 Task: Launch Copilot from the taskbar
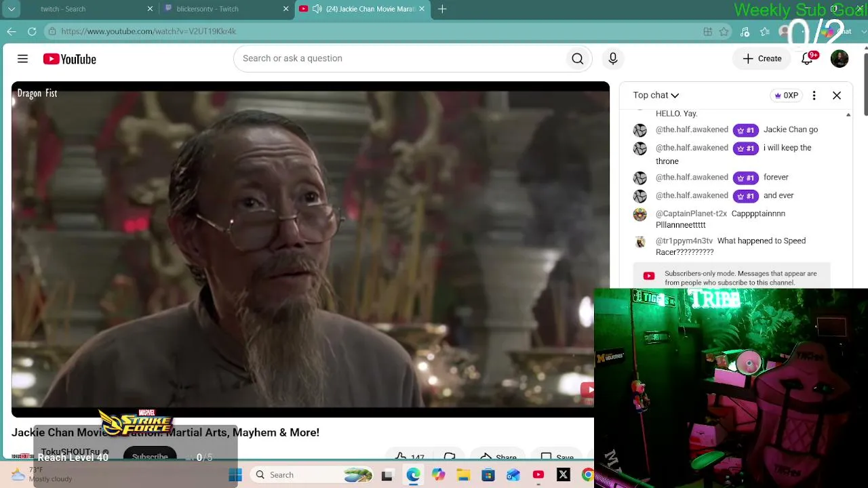[438, 475]
